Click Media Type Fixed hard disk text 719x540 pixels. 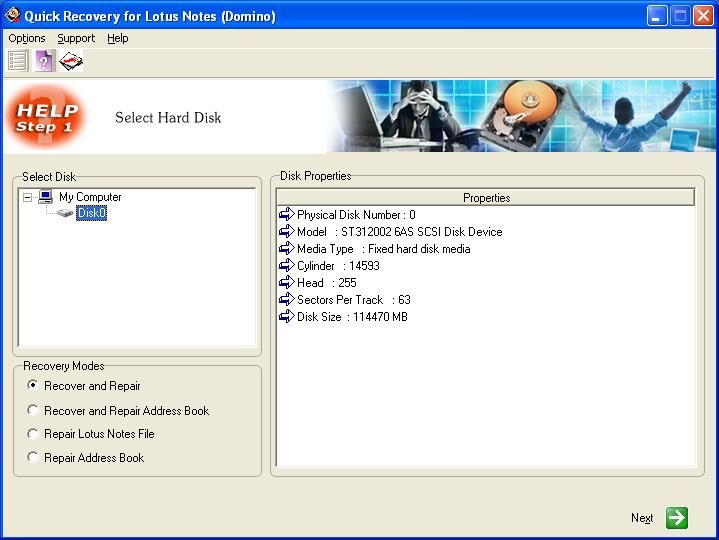pos(384,249)
